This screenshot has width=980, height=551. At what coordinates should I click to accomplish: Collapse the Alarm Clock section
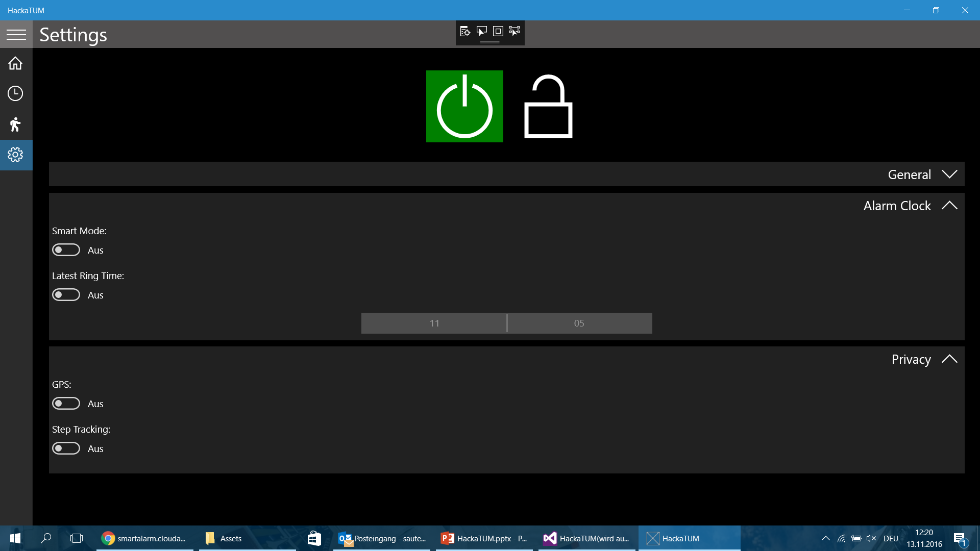pos(949,206)
